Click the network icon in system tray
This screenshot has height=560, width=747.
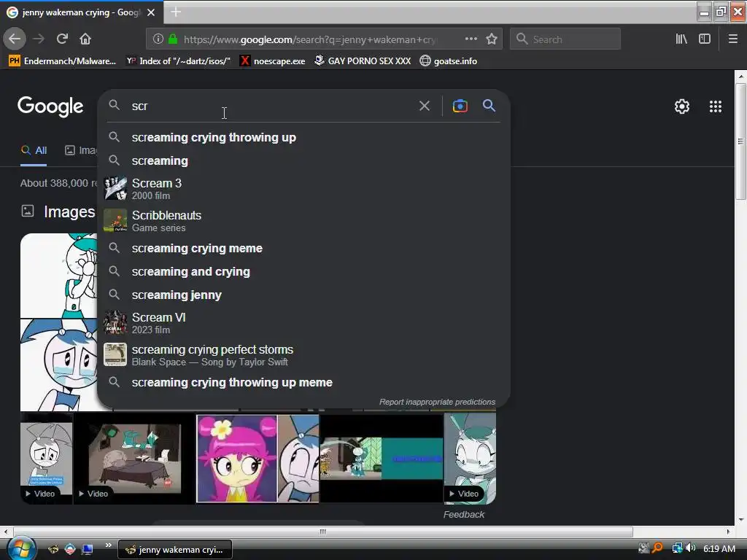point(677,548)
